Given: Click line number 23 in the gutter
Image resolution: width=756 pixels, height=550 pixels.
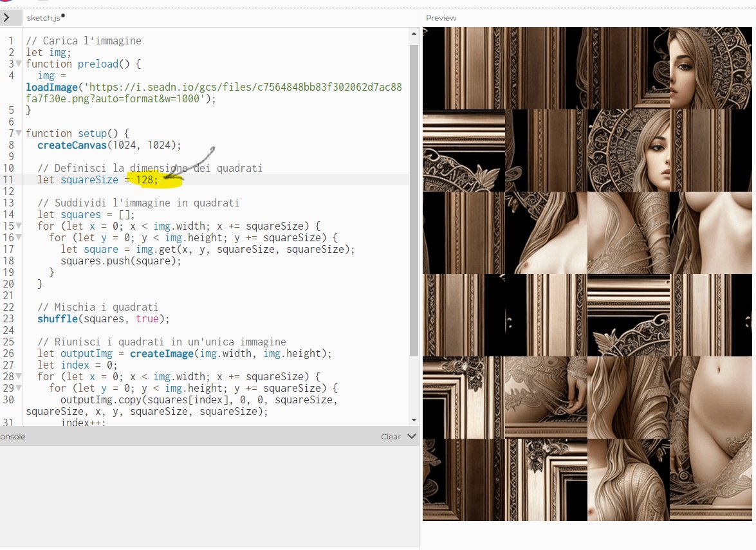Looking at the screenshot, I should 8,318.
